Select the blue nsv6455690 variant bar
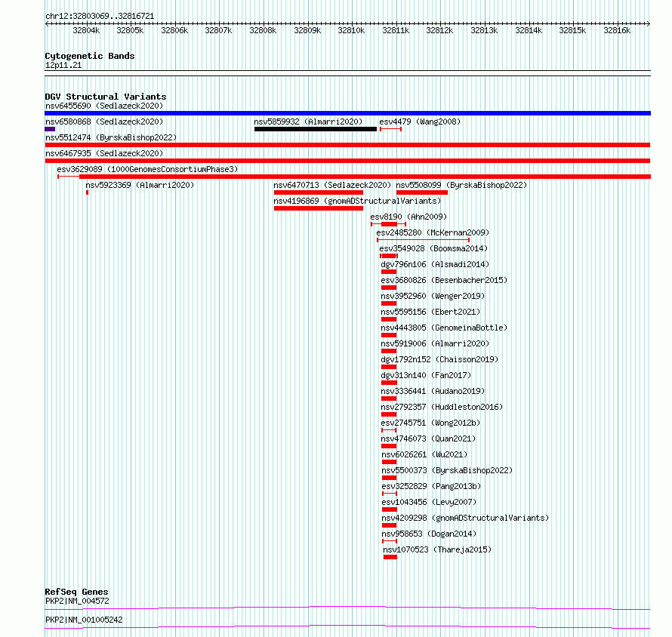Screen dimensions: 672x637 pos(347,113)
